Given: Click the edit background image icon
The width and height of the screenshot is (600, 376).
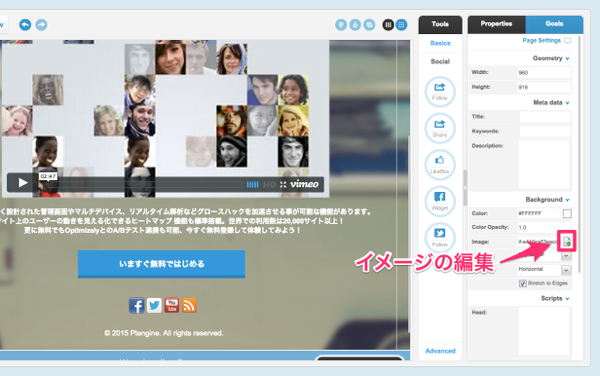Looking at the screenshot, I should (x=567, y=242).
